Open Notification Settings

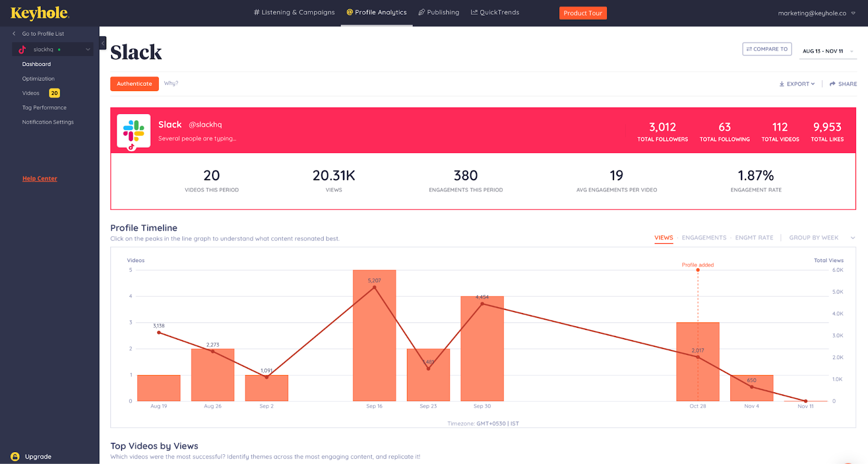(x=48, y=122)
